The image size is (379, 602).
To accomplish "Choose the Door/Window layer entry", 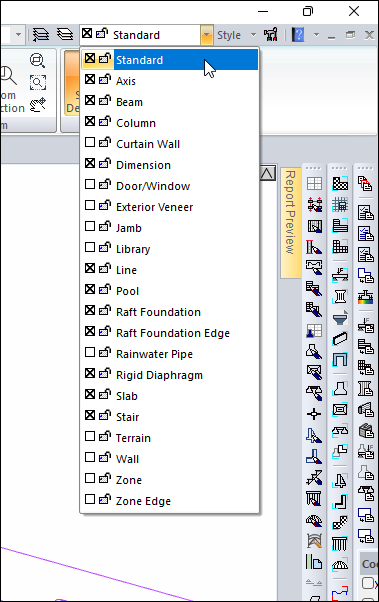I will (x=169, y=186).
